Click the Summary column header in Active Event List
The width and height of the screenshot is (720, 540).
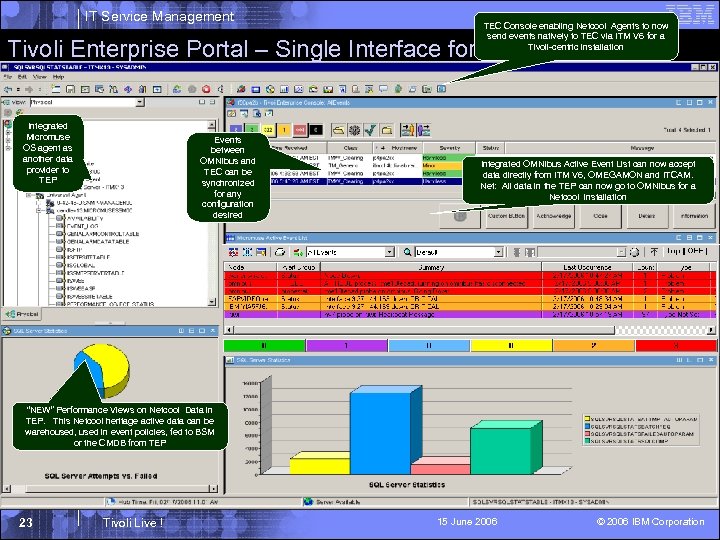coord(431,267)
